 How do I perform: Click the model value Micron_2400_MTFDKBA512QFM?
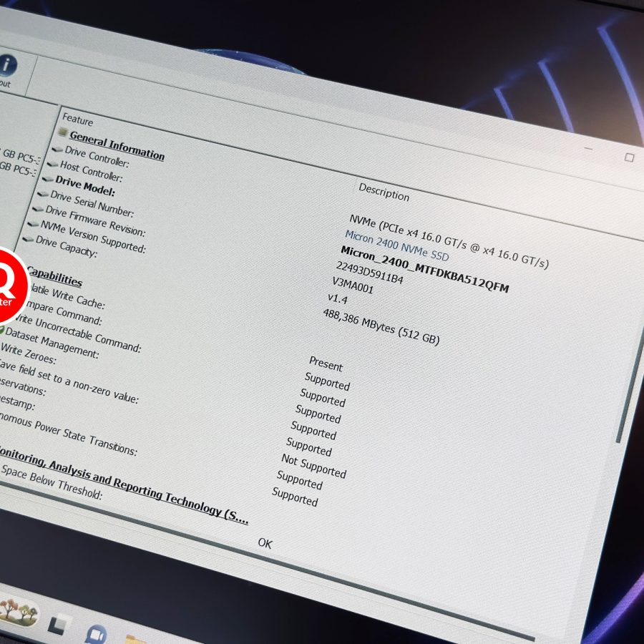(425, 269)
